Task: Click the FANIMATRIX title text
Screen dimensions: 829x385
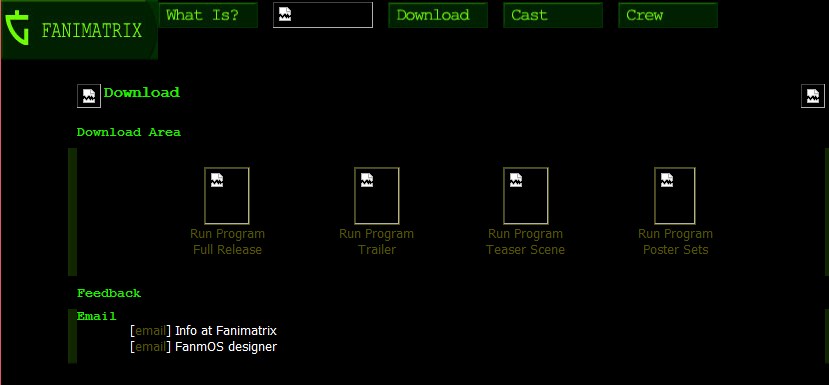Action: pos(92,30)
